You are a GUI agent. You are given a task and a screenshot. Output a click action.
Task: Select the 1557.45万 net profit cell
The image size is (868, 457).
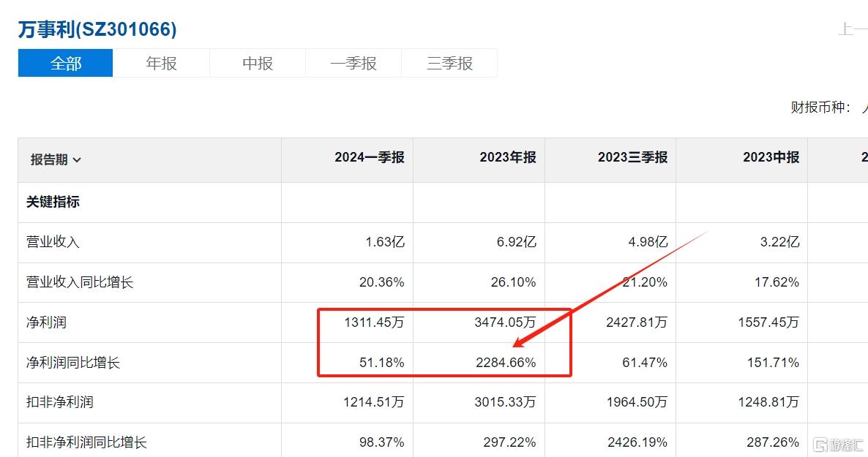[x=768, y=322]
